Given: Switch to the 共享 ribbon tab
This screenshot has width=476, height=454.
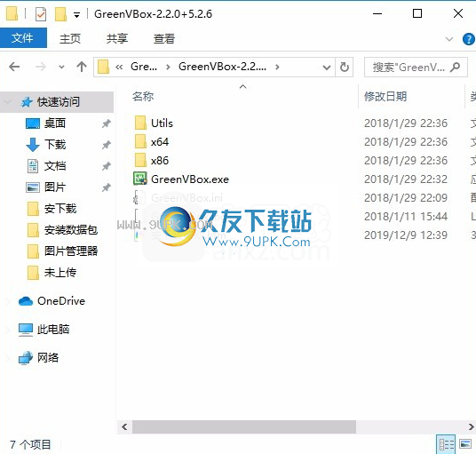Looking at the screenshot, I should click(x=117, y=38).
